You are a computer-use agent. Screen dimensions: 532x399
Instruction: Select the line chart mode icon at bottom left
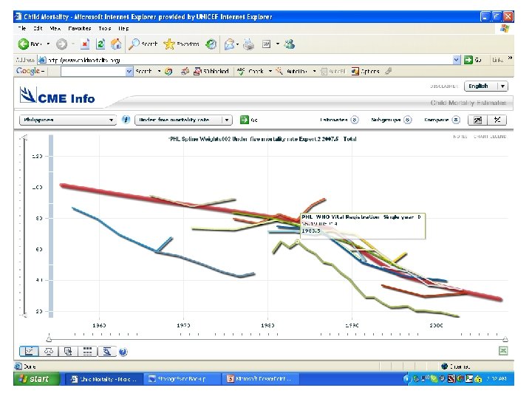[x=29, y=352]
